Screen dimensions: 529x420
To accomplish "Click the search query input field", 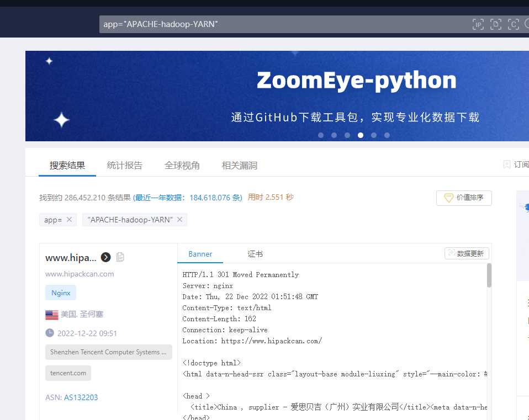I will (x=276, y=24).
